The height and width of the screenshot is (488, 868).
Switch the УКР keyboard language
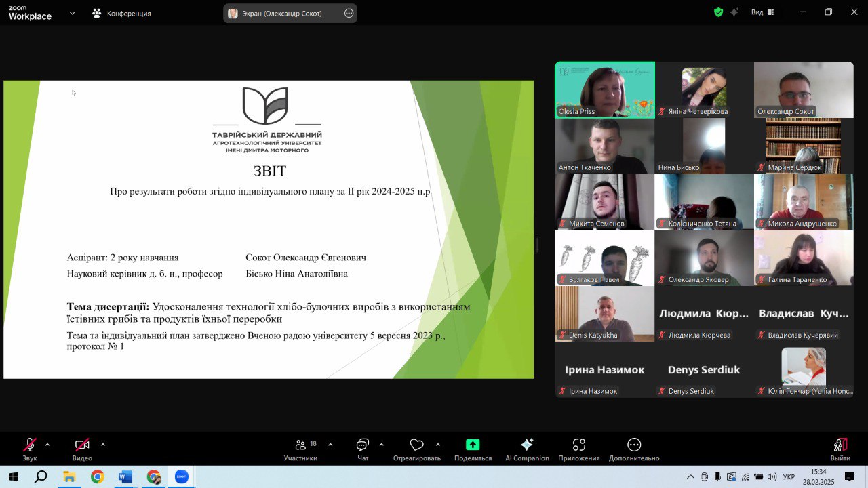[x=789, y=477]
